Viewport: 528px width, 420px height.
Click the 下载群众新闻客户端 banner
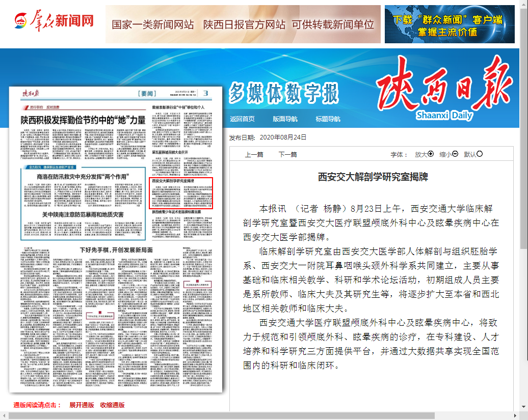[x=450, y=24]
